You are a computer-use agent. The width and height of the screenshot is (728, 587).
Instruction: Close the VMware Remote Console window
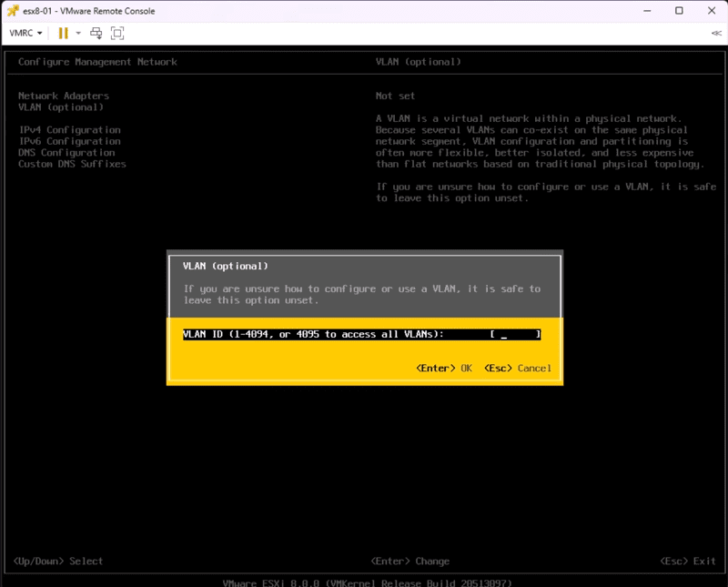point(712,11)
